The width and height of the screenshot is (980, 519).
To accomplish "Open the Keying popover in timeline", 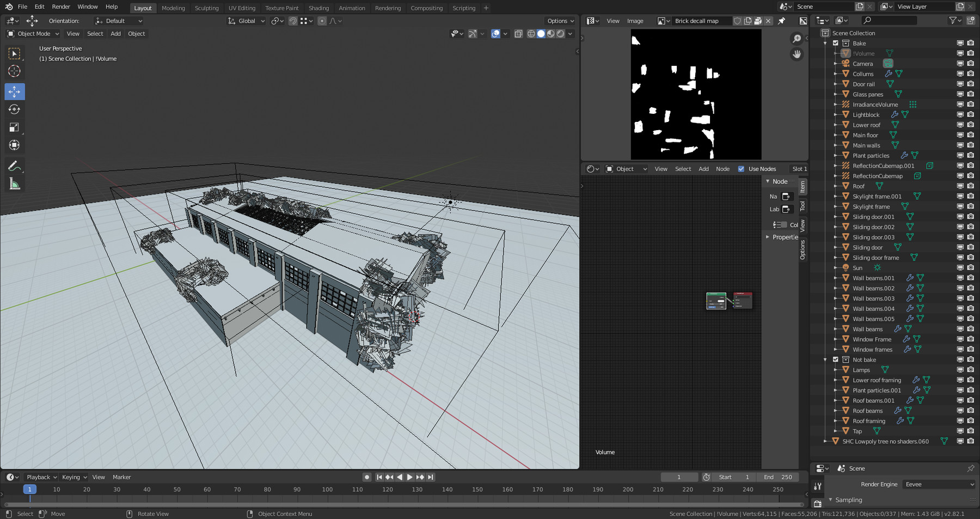I will tap(74, 477).
